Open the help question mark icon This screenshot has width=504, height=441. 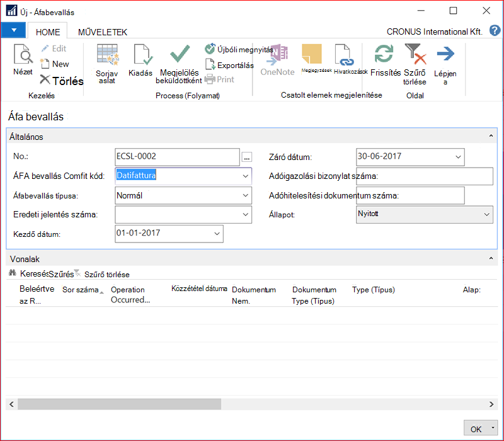click(495, 30)
